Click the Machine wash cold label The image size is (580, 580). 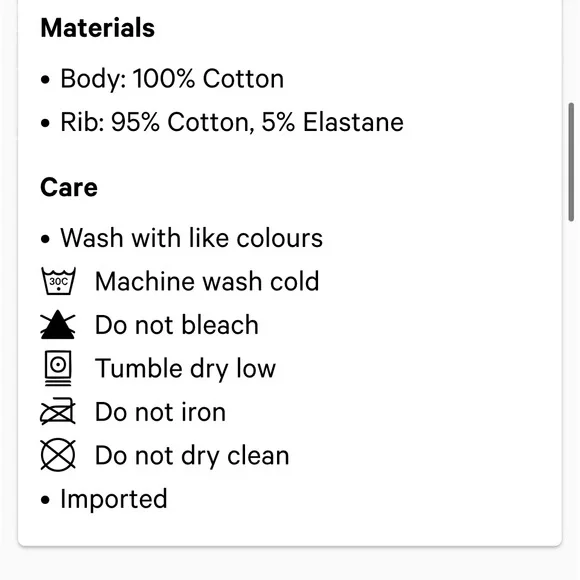click(x=207, y=281)
